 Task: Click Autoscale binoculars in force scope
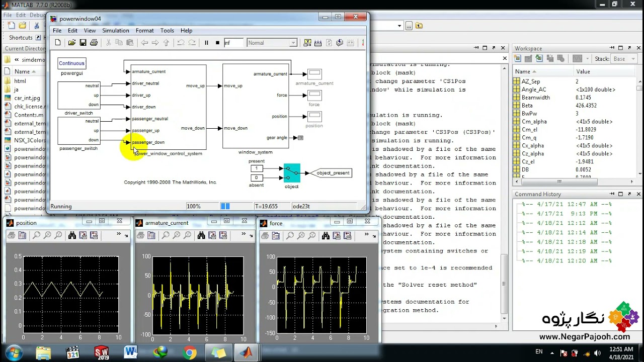(x=326, y=235)
